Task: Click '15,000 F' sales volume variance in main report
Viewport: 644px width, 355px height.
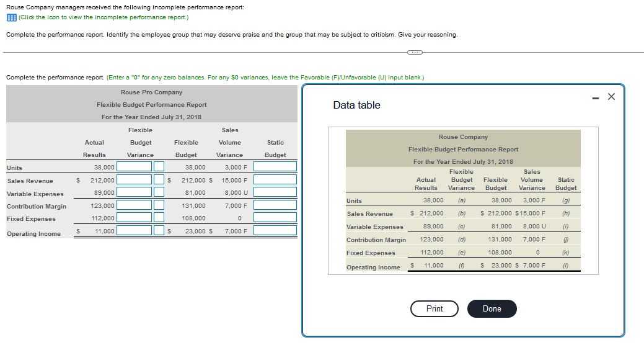Action: tap(234, 180)
